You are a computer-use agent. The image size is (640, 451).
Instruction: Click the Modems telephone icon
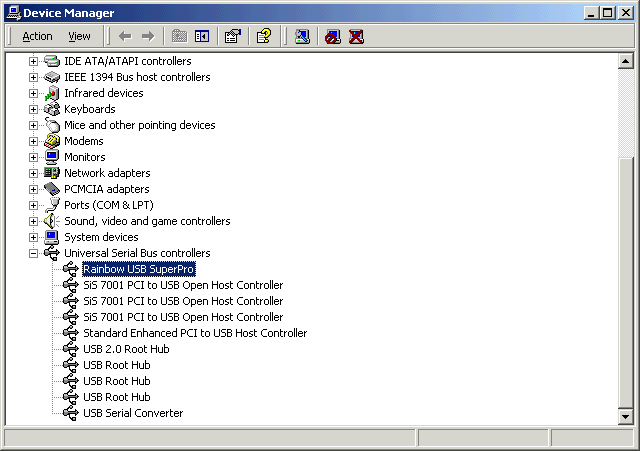52,141
